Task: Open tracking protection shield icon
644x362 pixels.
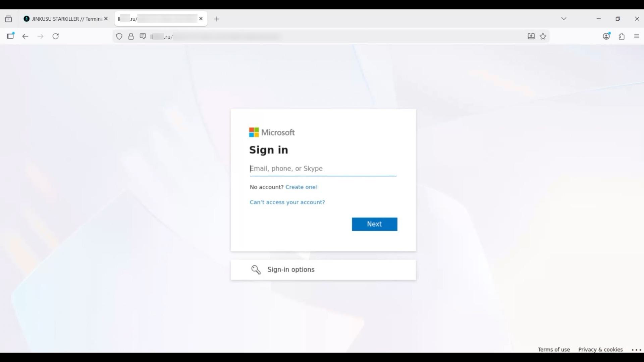Action: tap(119, 37)
